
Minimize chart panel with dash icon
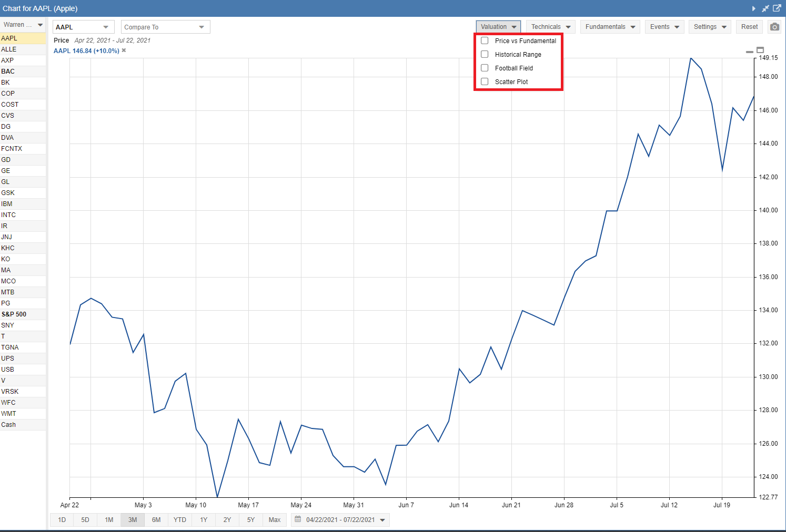[750, 52]
